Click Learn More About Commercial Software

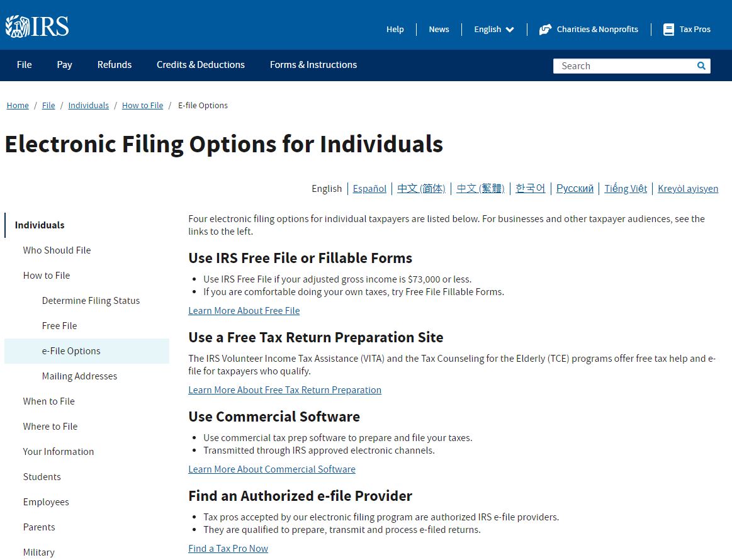tap(272, 469)
